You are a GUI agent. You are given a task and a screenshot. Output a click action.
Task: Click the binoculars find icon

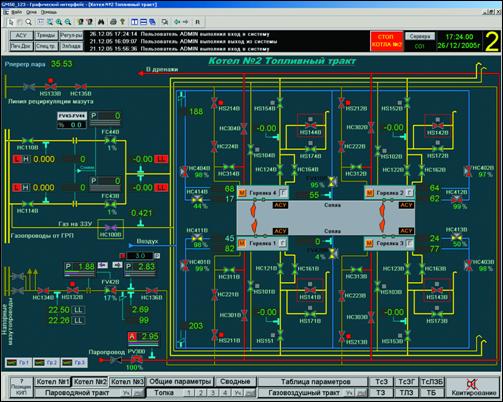pos(101,22)
